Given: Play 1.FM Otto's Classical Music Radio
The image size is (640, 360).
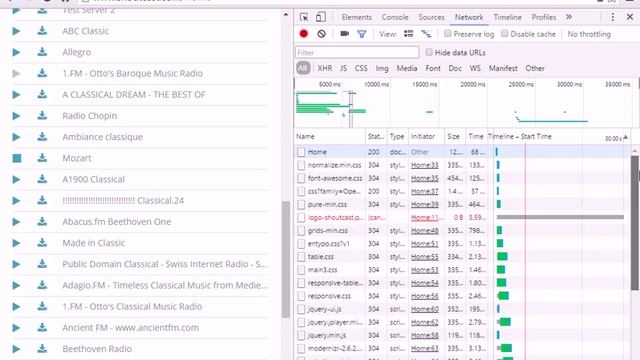Looking at the screenshot, I should [x=16, y=307].
